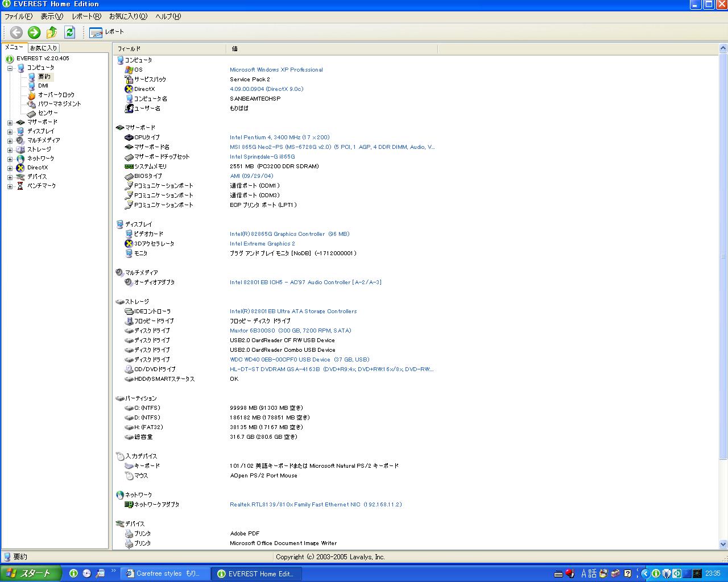Expand the ストレージ tree node
Image resolution: width=728 pixels, height=582 pixels.
tap(10, 149)
